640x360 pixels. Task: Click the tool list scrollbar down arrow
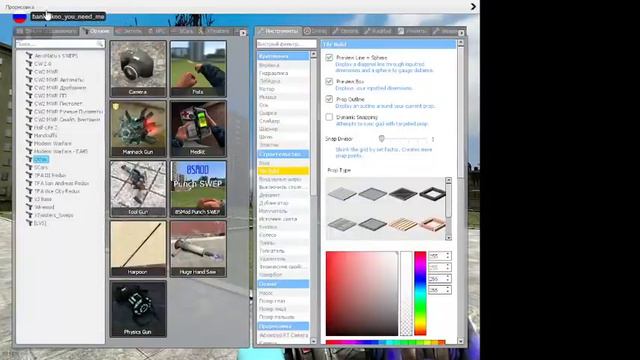pos(313,341)
